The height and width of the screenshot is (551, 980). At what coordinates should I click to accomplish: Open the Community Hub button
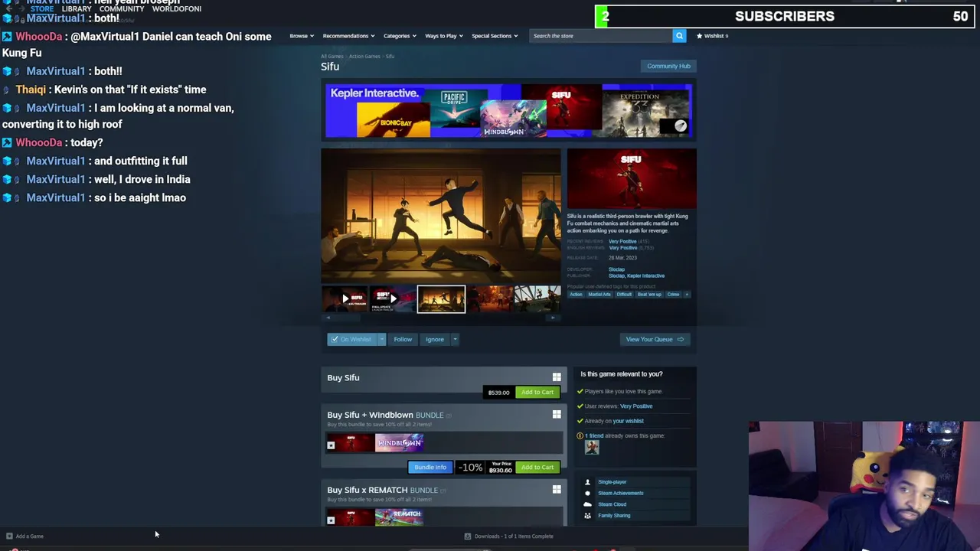point(668,66)
